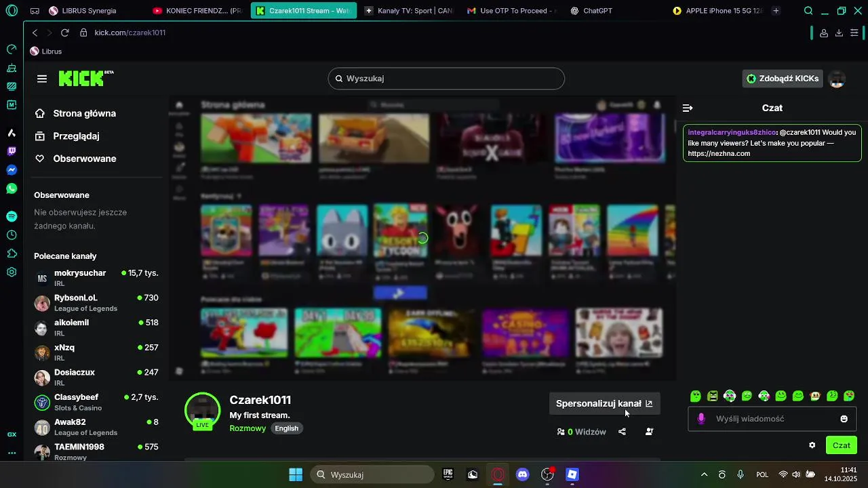Share the Czarek1011 stream
The width and height of the screenshot is (868, 488).
[622, 432]
